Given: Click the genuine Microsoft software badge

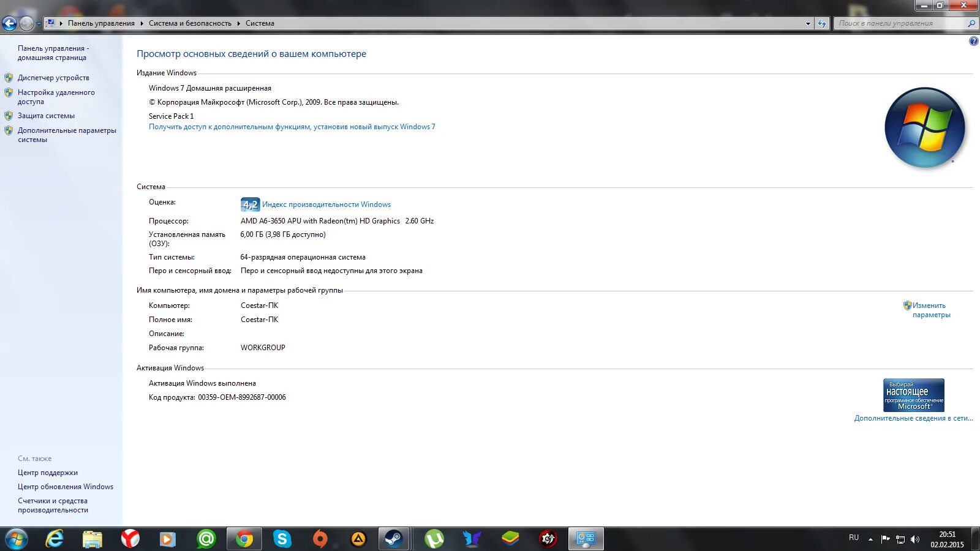Looking at the screenshot, I should tap(913, 395).
